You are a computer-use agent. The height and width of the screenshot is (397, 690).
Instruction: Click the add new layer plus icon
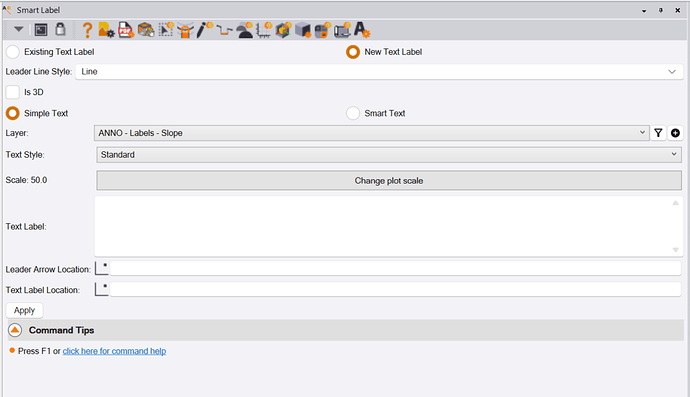point(675,133)
